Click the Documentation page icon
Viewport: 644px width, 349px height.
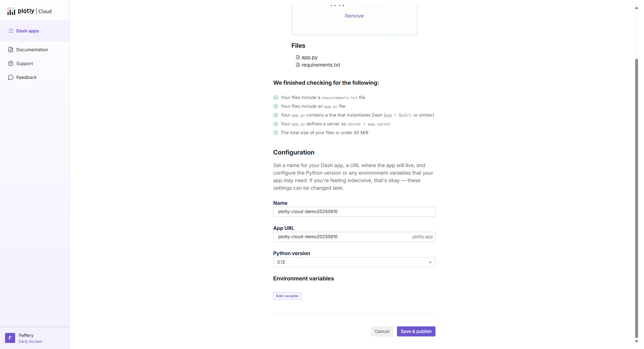pos(11,49)
